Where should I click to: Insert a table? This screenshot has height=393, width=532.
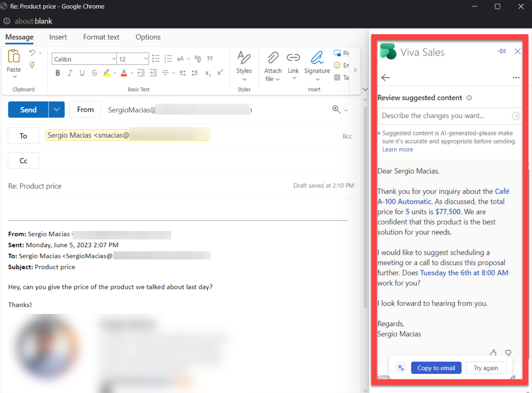337,77
